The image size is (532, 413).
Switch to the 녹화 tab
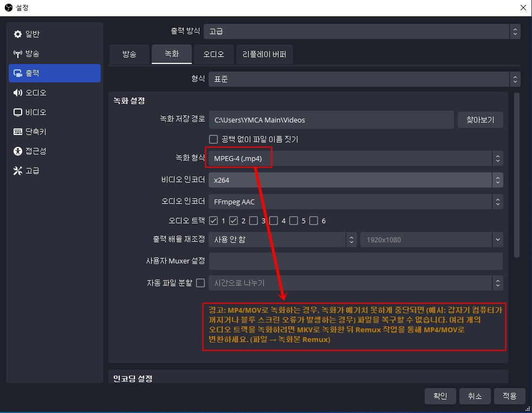pos(172,54)
